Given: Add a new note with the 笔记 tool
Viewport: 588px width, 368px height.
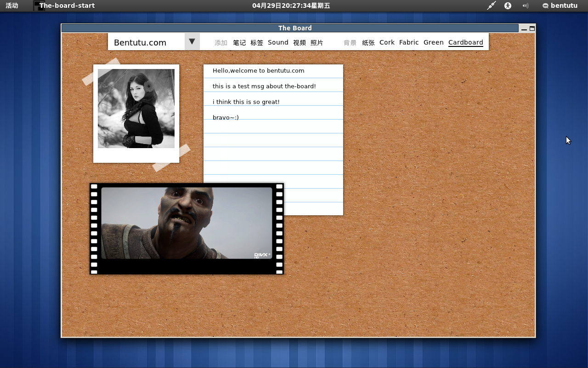Looking at the screenshot, I should click(239, 42).
